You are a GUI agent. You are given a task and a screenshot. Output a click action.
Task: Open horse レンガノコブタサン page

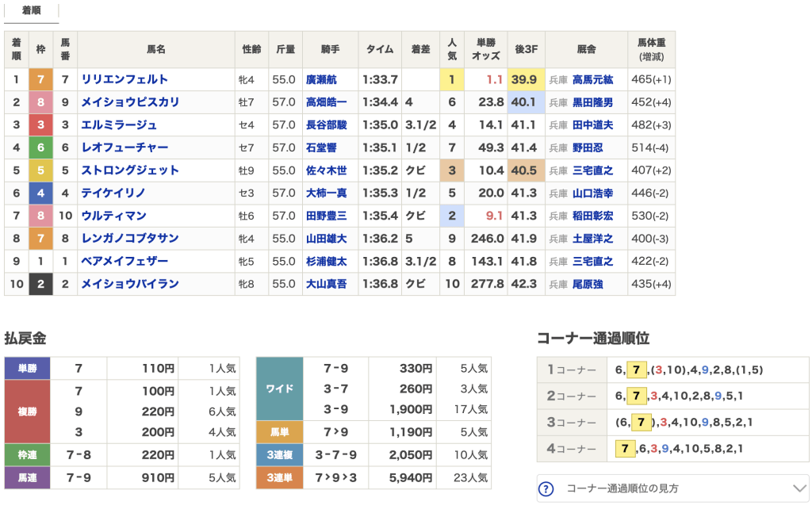[131, 239]
